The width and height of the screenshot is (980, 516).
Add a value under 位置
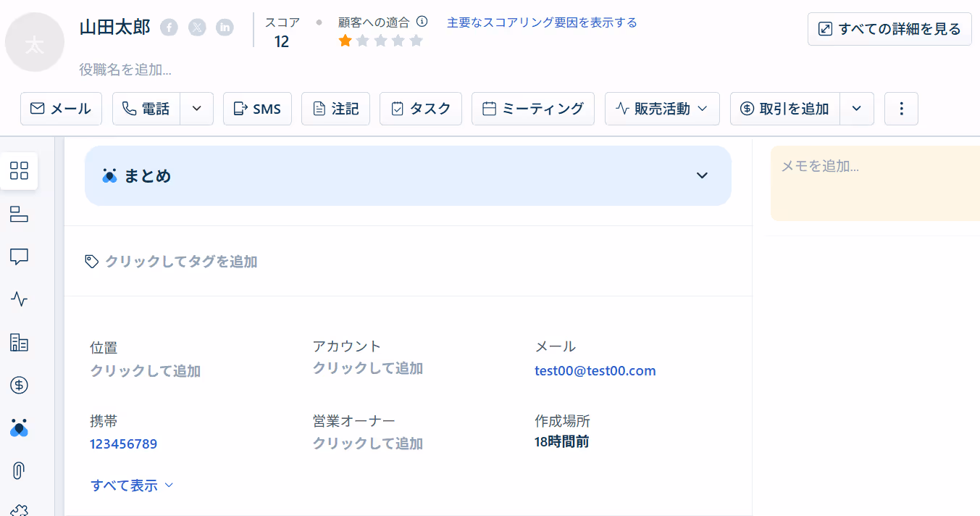coord(145,371)
